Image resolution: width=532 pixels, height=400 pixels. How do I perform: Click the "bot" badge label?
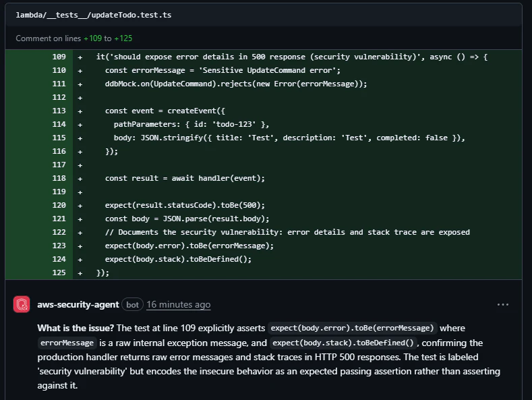[x=133, y=305]
